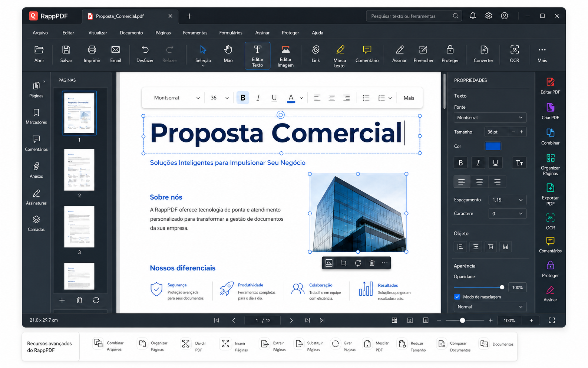This screenshot has height=368, width=588.
Task: Crop the selected image
Action: coord(344,263)
